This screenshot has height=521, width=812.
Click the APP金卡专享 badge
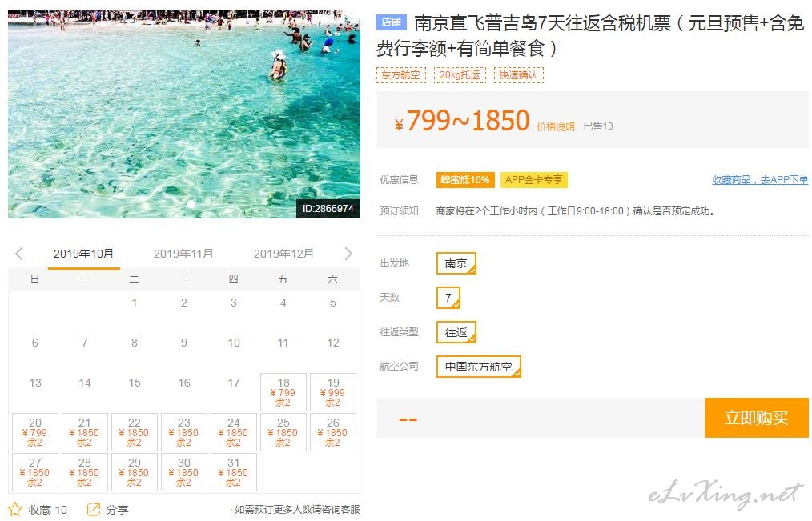point(533,180)
